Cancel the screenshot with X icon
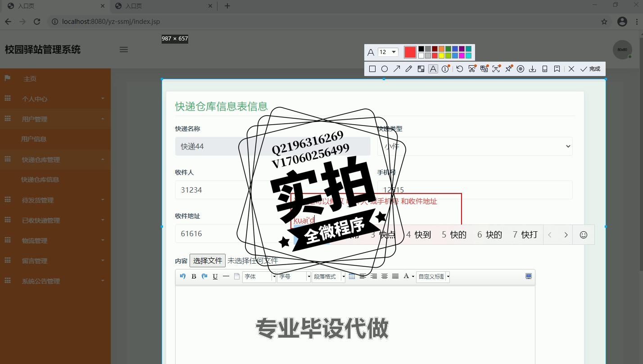The image size is (643, 364). coord(571,69)
